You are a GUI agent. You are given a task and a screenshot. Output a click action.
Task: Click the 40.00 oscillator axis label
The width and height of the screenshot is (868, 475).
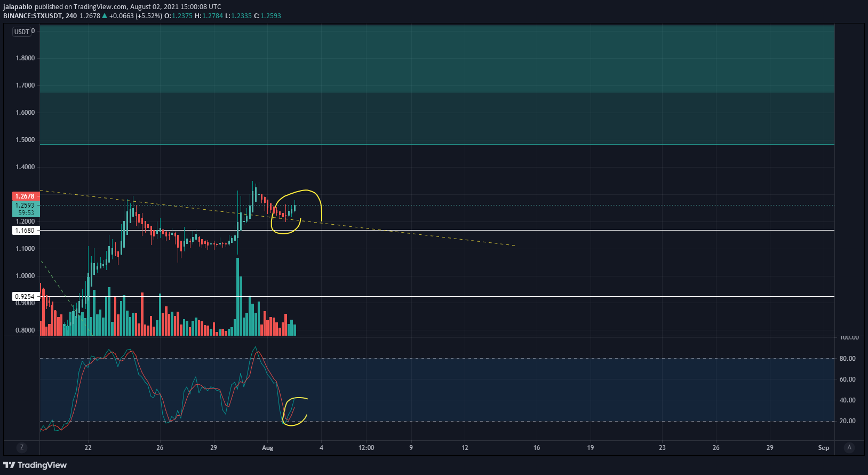pyautogui.click(x=848, y=400)
